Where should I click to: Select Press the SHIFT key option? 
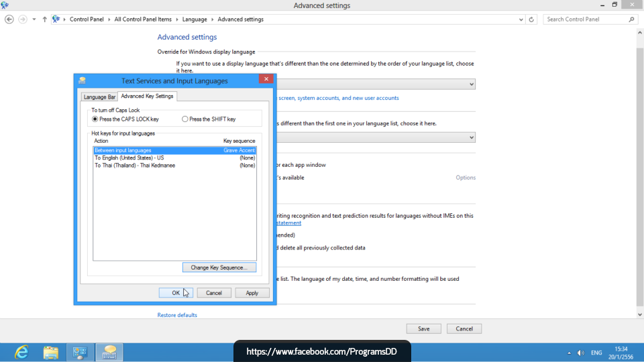[185, 119]
